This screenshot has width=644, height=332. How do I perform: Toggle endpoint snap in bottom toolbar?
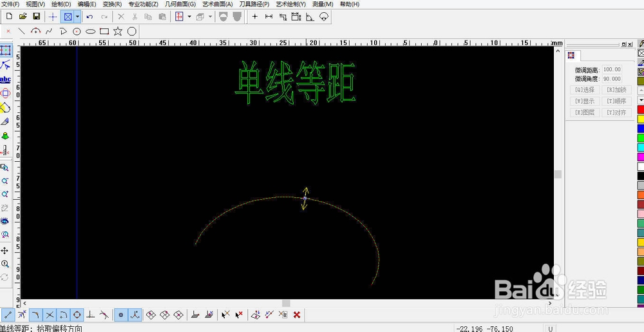pyautogui.click(x=8, y=315)
